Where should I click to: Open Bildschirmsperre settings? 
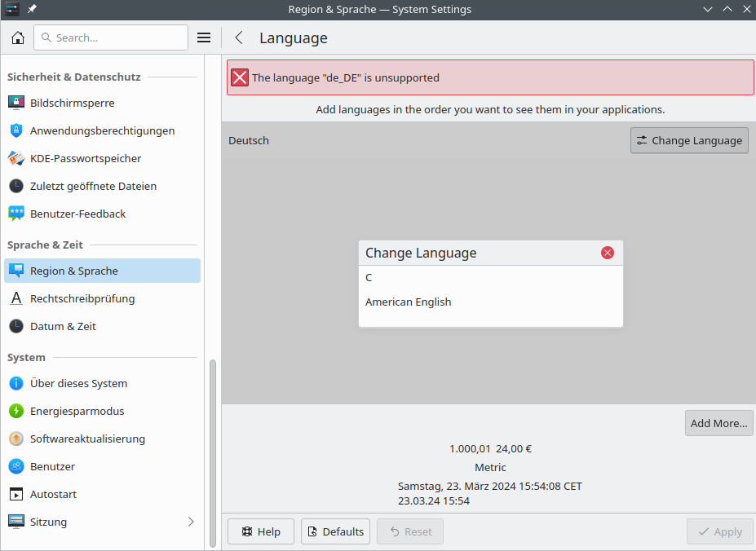102,103
